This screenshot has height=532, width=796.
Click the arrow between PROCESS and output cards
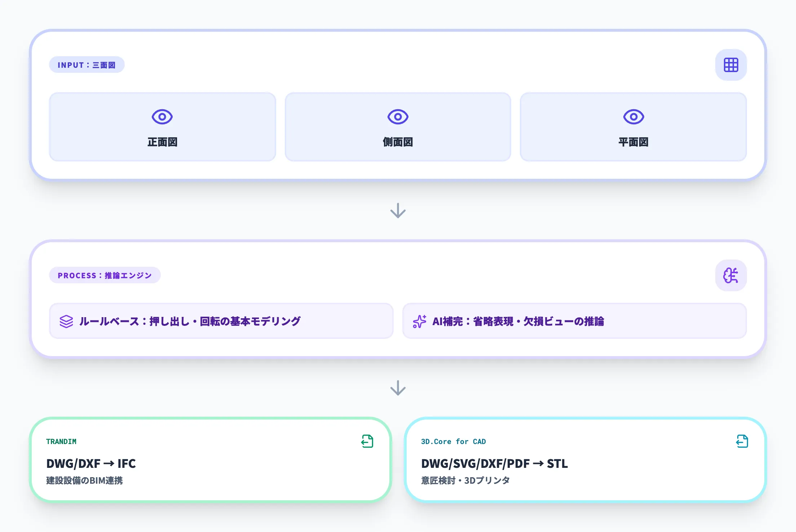coord(398,388)
